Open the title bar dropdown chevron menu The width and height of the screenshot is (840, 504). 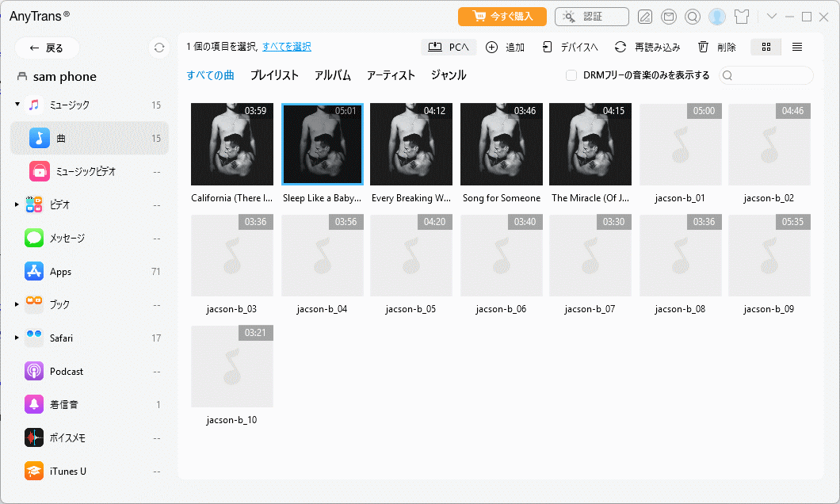point(771,17)
